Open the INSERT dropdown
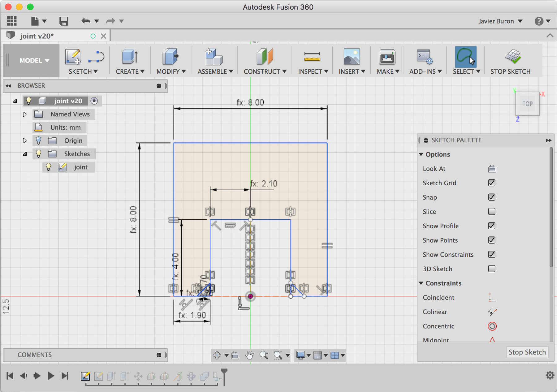 coord(352,71)
